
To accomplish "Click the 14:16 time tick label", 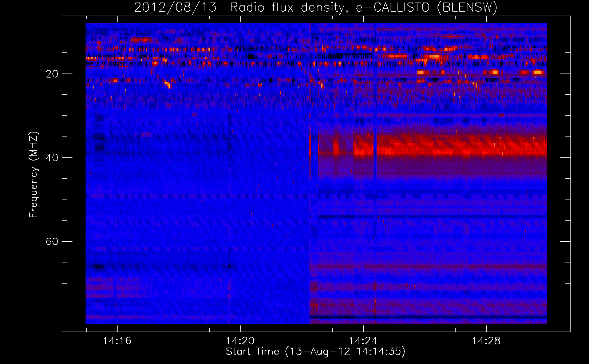I will point(117,341).
